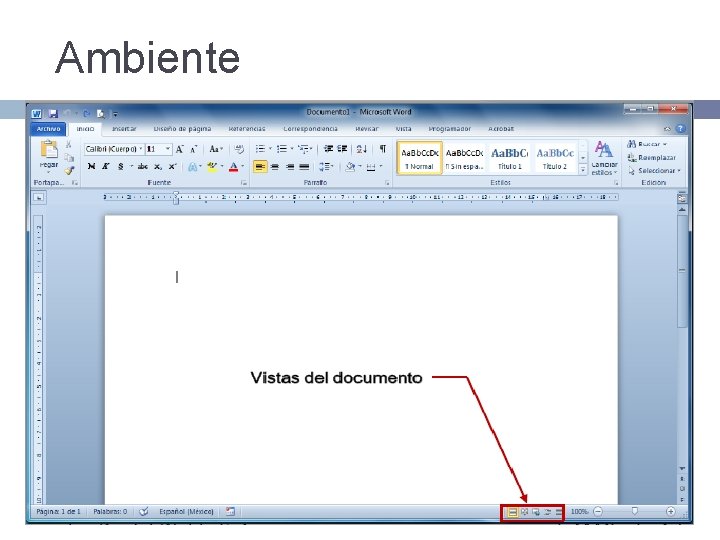Expand the Estilos gallery More arrow
Screen dimensions: 720x540
(583, 170)
